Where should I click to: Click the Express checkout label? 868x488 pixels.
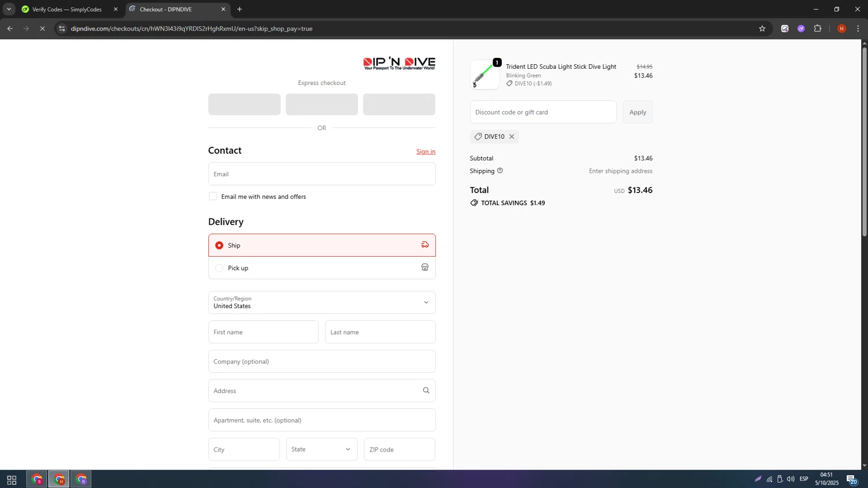pyautogui.click(x=322, y=83)
